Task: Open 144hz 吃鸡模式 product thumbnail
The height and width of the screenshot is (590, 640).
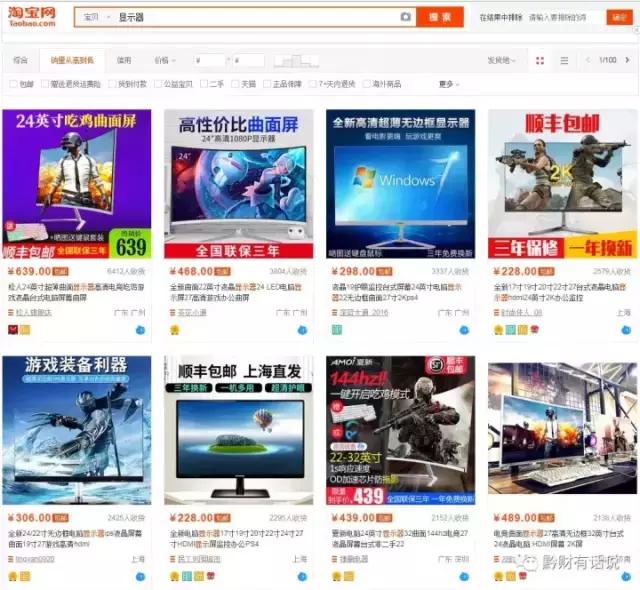Action: (x=400, y=430)
